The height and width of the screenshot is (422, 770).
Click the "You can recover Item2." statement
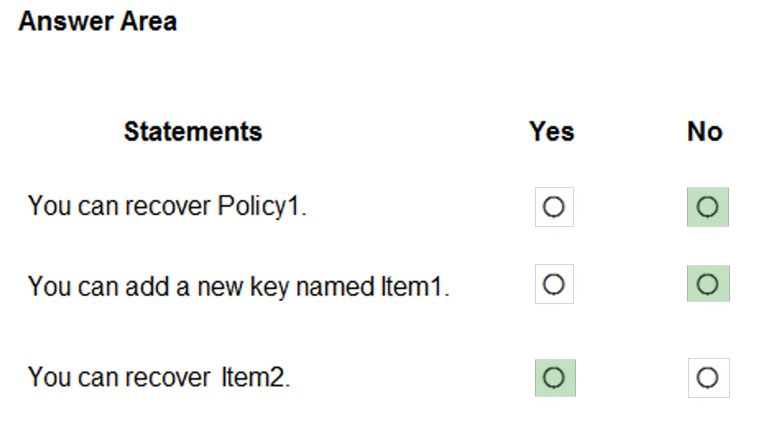(x=159, y=378)
